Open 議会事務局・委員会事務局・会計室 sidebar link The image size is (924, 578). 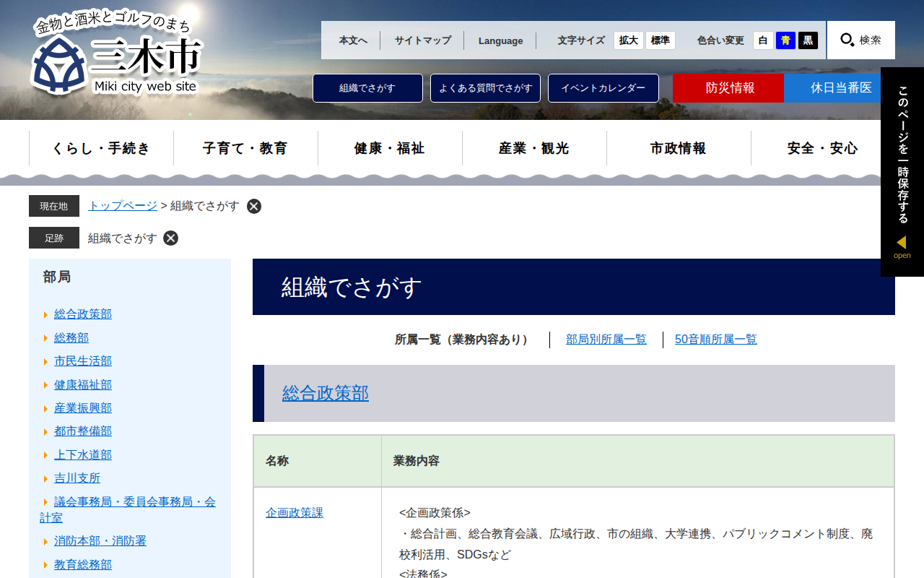(x=128, y=509)
